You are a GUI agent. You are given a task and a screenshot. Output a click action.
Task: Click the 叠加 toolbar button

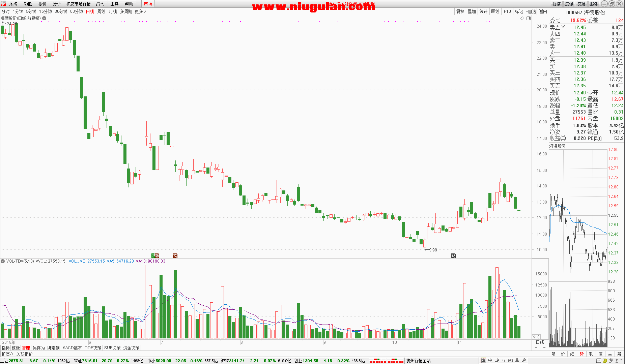point(472,11)
